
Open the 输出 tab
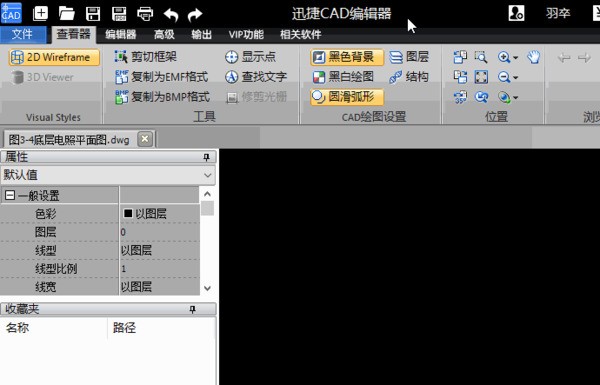202,34
